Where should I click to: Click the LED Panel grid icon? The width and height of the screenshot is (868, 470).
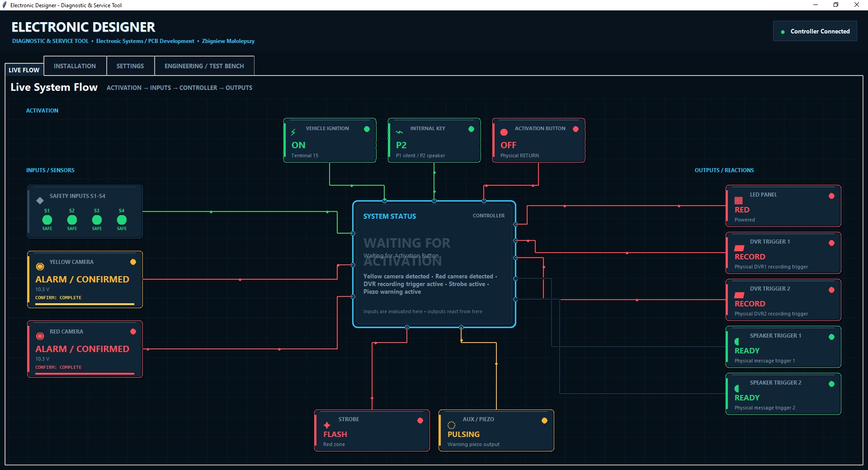pyautogui.click(x=739, y=201)
